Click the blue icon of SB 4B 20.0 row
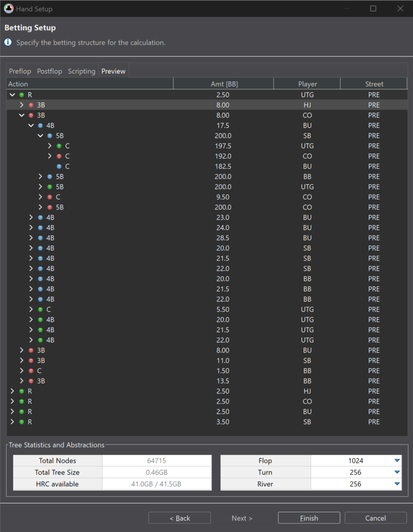Image resolution: width=413 pixels, height=532 pixels. (41, 248)
